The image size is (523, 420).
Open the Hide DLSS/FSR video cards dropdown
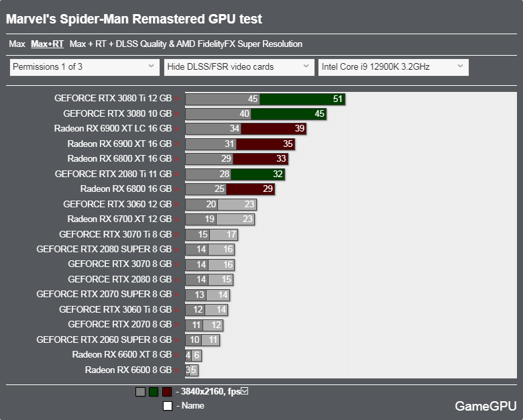point(239,67)
